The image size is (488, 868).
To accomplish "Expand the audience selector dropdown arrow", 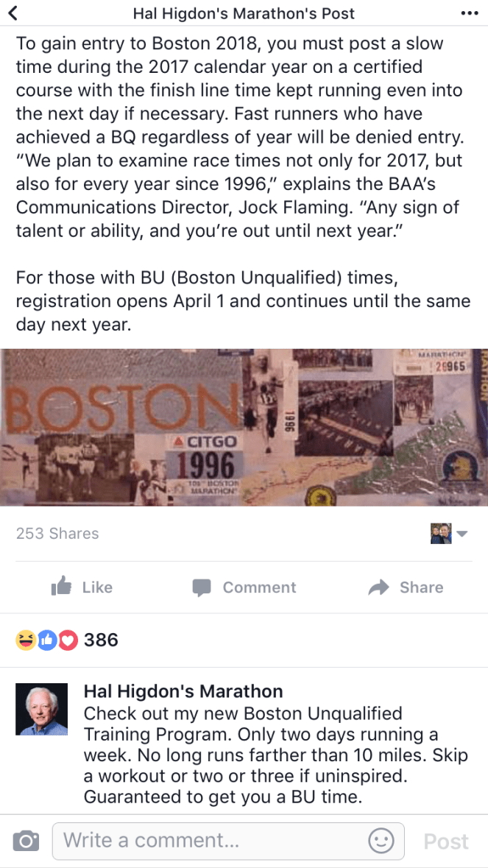I will pyautogui.click(x=462, y=534).
